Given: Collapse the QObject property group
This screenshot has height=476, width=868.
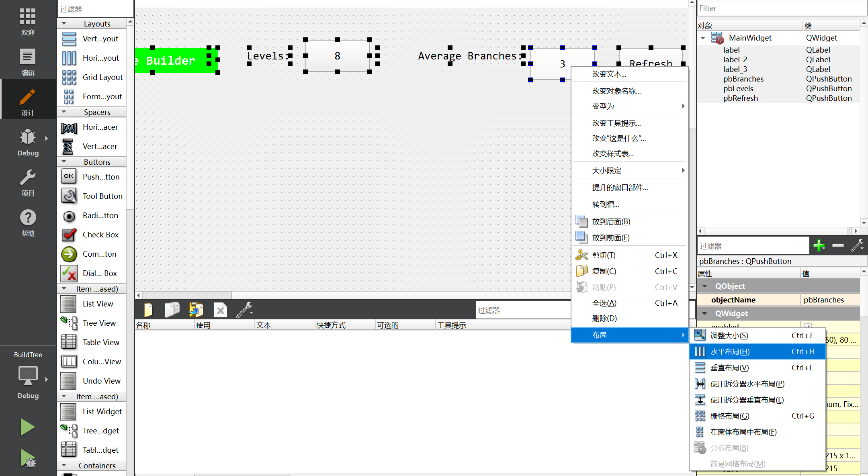Looking at the screenshot, I should click(704, 286).
